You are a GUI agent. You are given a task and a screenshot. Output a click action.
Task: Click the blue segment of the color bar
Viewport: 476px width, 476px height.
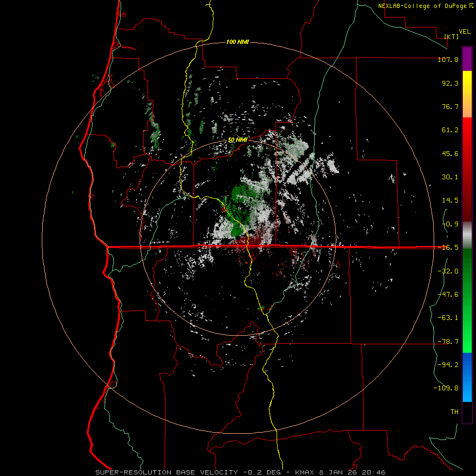tap(467, 377)
